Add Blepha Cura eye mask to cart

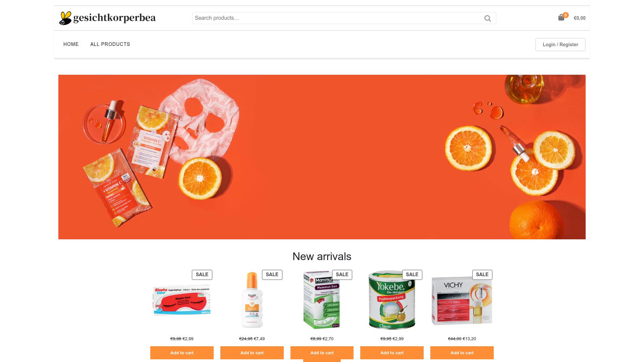(x=182, y=353)
